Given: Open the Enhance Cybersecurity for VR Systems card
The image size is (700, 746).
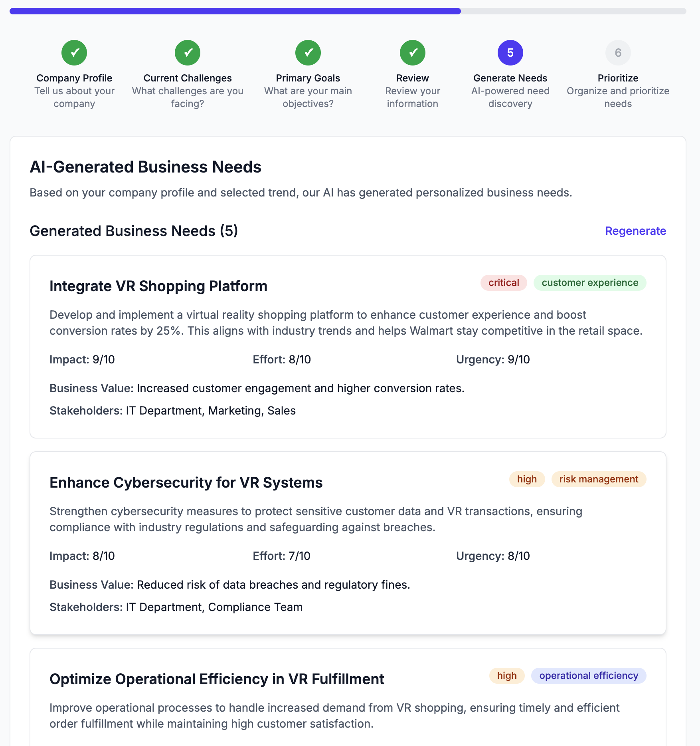Looking at the screenshot, I should pos(186,482).
